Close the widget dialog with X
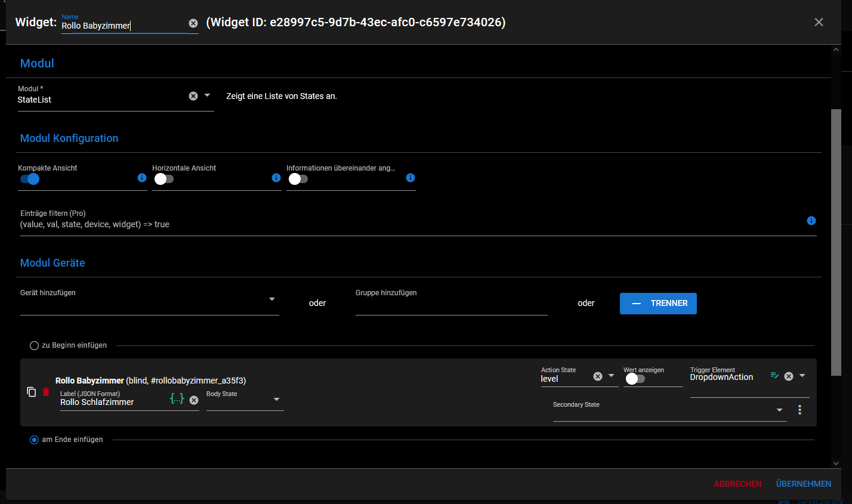Viewport: 852px width, 504px height. 819,22
